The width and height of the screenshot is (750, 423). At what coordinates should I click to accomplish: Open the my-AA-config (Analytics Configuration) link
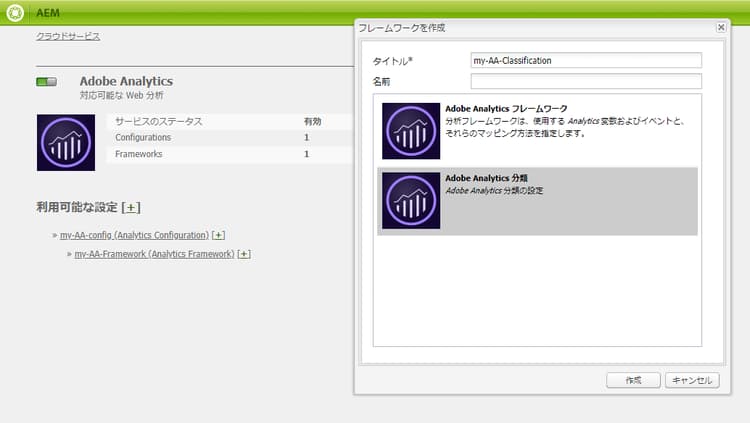(134, 235)
